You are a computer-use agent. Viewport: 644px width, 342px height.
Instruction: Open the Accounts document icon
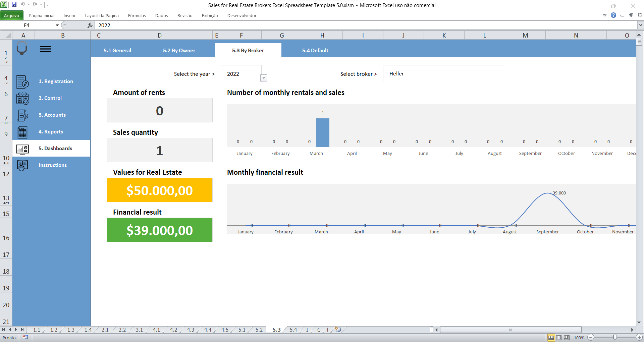pos(22,115)
